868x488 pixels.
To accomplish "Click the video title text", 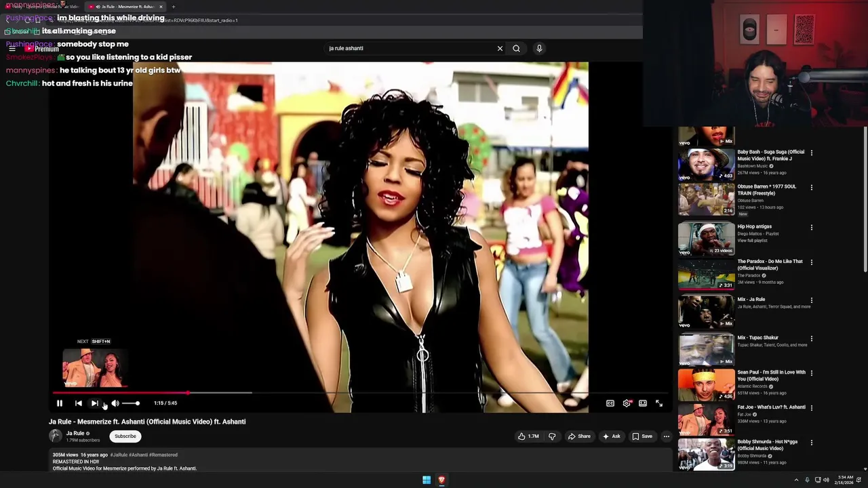I will (147, 422).
